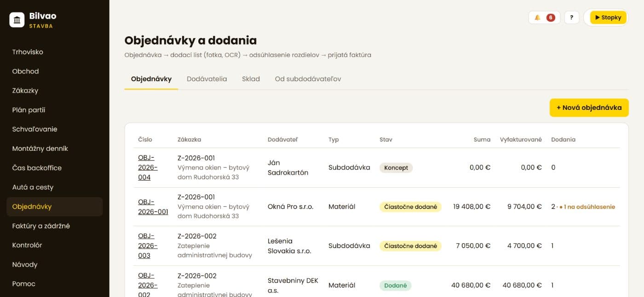This screenshot has width=644, height=297.
Task: Click invoiced amount 4 700,00 €
Action: [x=524, y=246]
